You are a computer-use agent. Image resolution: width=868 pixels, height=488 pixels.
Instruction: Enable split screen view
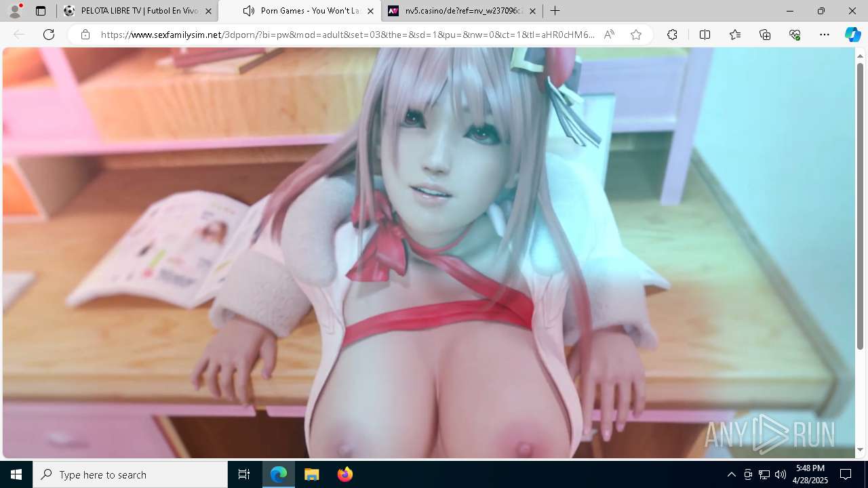(705, 35)
